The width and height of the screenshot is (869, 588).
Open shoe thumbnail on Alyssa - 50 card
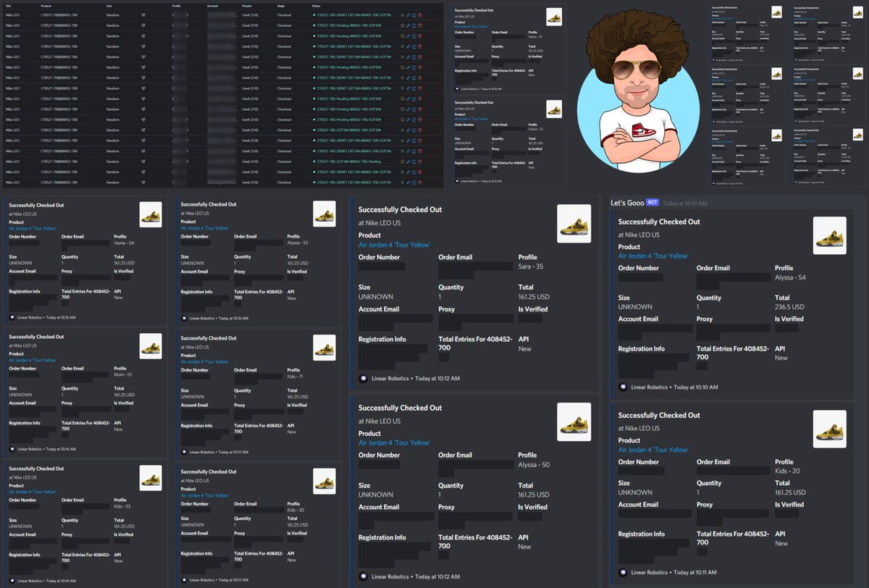[574, 422]
